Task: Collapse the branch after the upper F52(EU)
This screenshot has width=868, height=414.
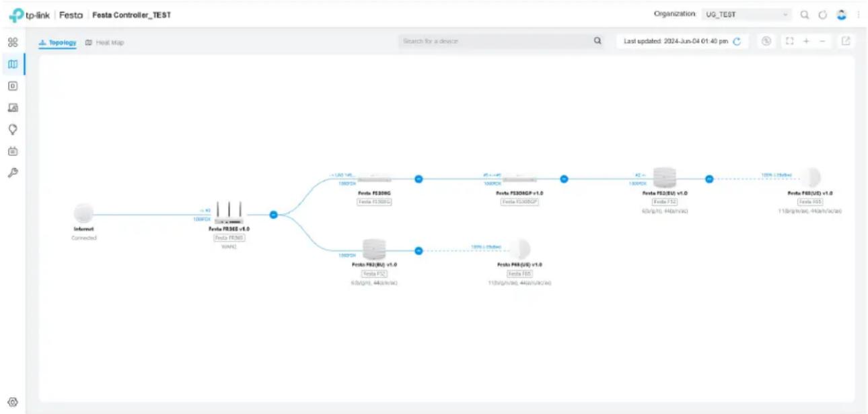Action: pos(709,179)
